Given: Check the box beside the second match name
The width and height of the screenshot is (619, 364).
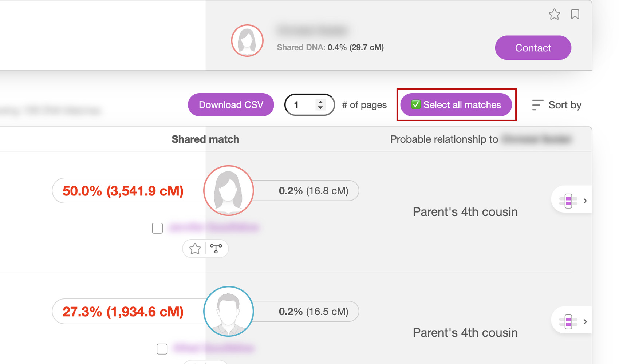Looking at the screenshot, I should pos(162,349).
